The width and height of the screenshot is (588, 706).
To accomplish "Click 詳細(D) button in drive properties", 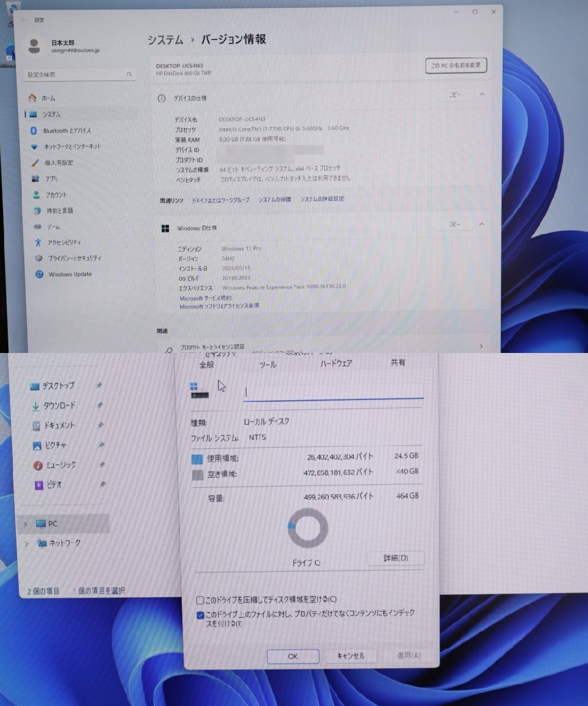I will click(396, 558).
